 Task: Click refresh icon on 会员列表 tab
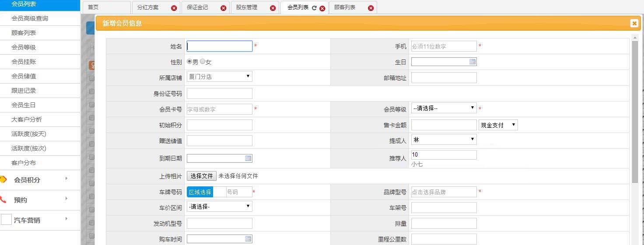tap(314, 8)
